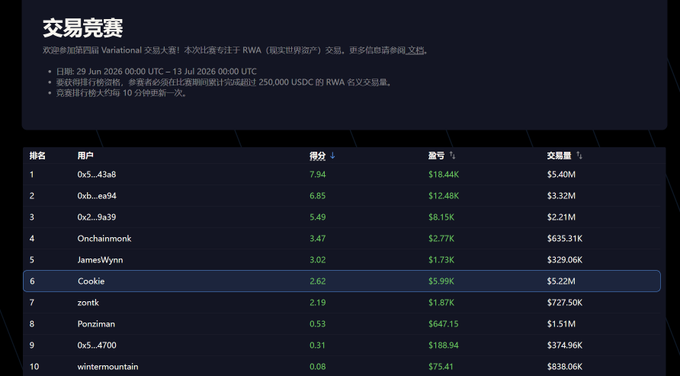Click score 3.47

click(317, 238)
